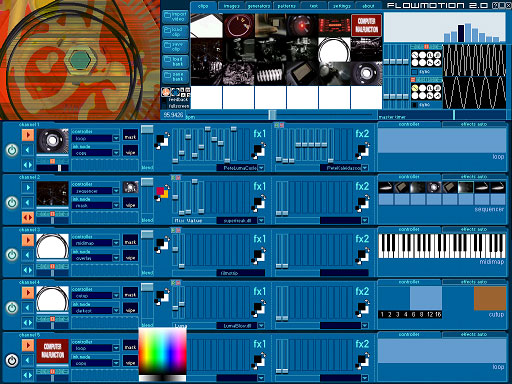Screen dimensions: 512x384
Task: Toggle the channel 5 power button
Action: 12,360
